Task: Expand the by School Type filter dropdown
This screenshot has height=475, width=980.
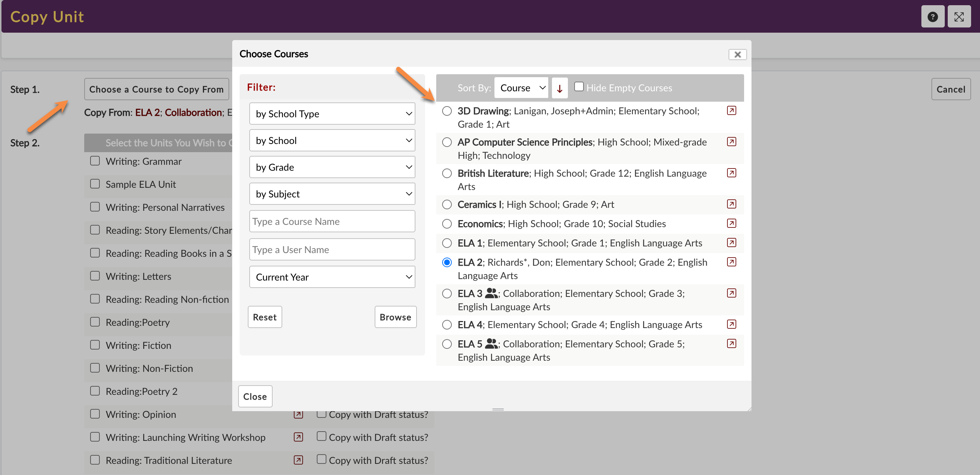Action: [332, 114]
